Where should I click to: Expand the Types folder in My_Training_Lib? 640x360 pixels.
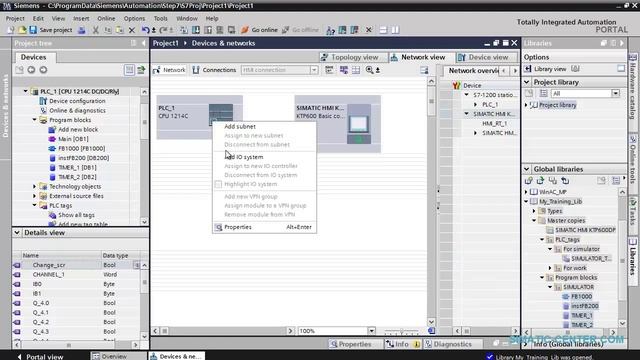pos(534,211)
